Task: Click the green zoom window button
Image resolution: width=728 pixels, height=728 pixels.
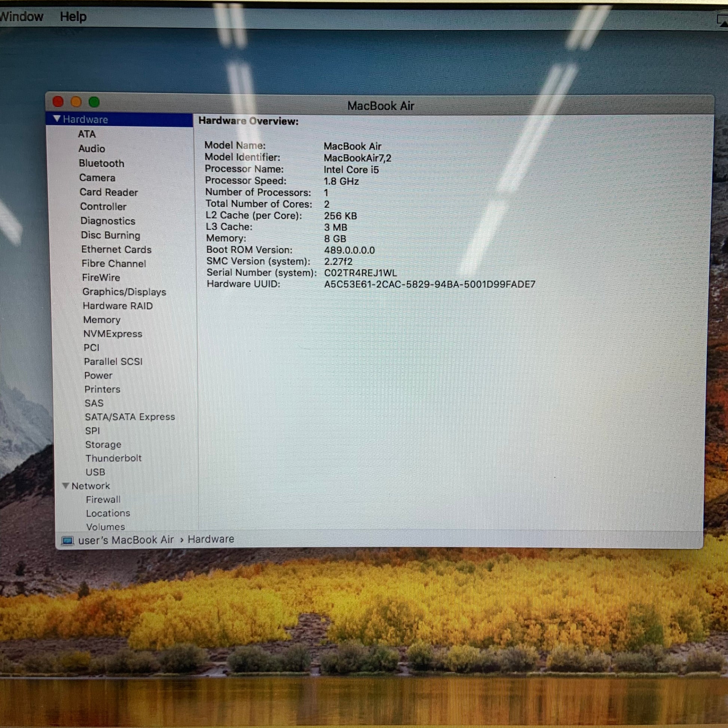Action: coord(94,102)
